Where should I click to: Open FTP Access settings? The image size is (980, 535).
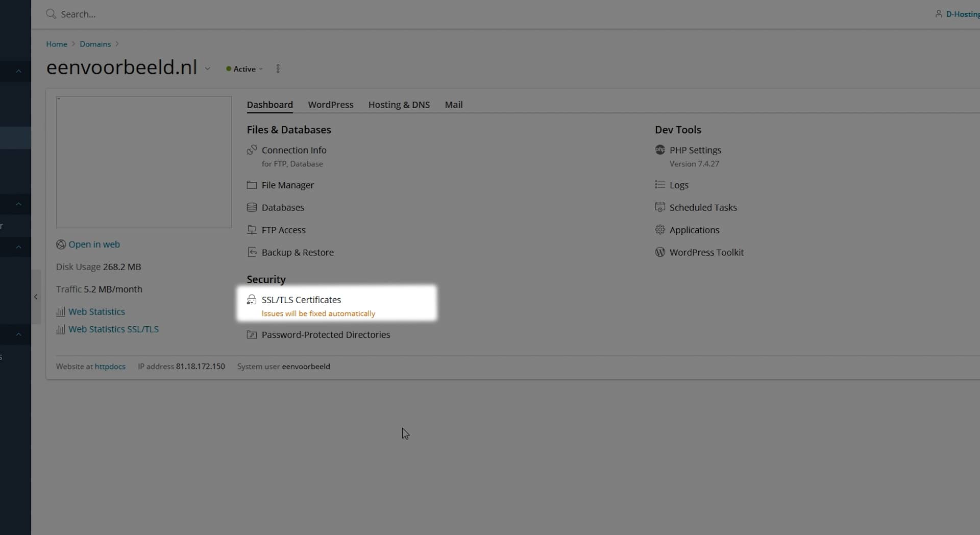tap(283, 230)
